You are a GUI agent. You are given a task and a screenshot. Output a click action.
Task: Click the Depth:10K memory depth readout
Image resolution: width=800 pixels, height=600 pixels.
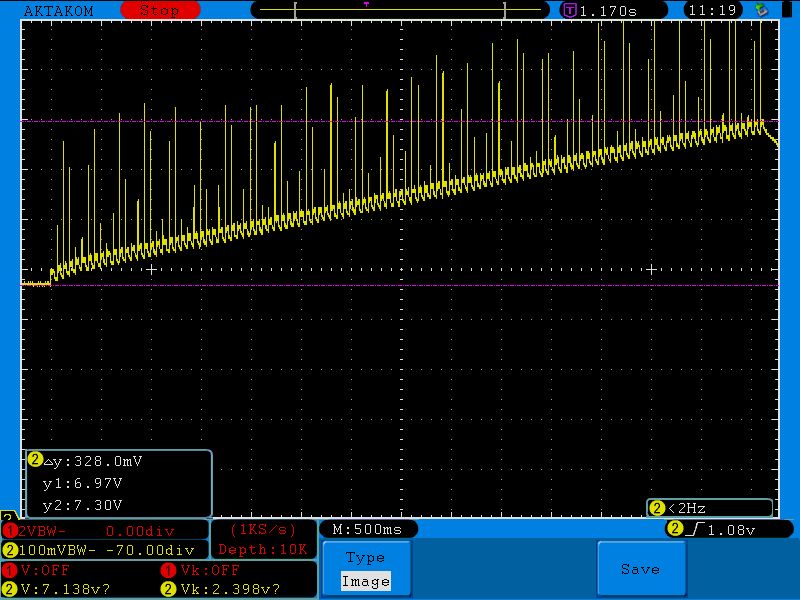pyautogui.click(x=263, y=549)
